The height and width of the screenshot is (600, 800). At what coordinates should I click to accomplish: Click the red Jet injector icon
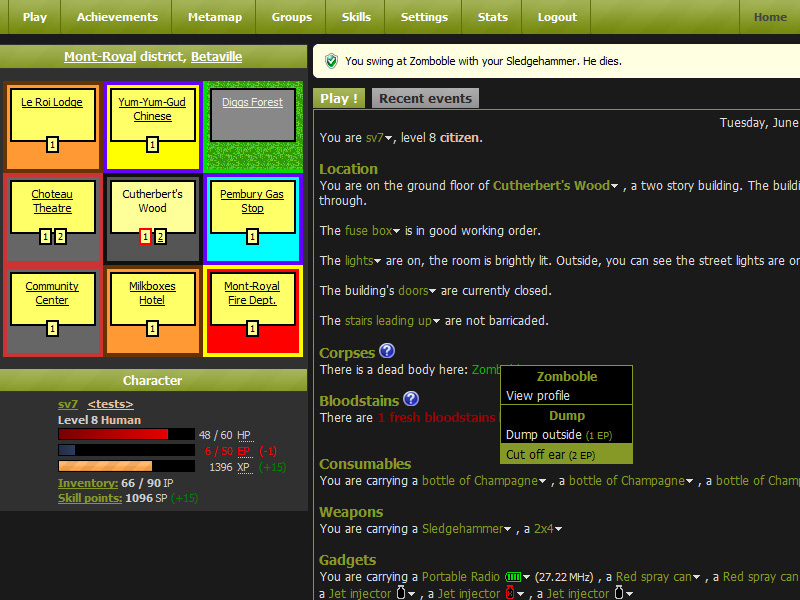point(508,593)
